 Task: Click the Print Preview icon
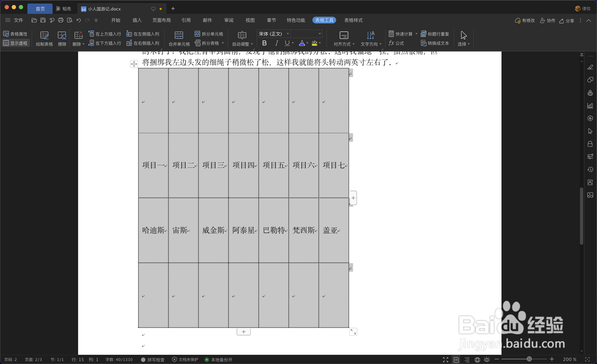[69, 20]
